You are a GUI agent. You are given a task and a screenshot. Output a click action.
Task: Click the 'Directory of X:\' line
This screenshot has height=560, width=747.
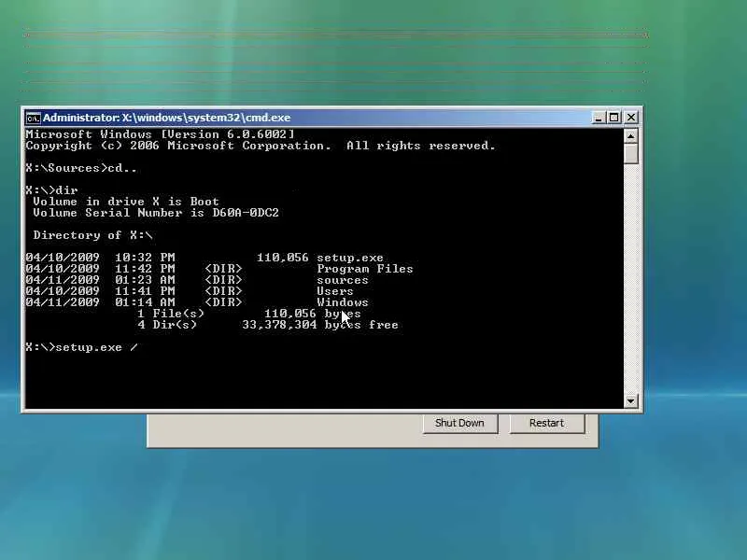pyautogui.click(x=92, y=235)
